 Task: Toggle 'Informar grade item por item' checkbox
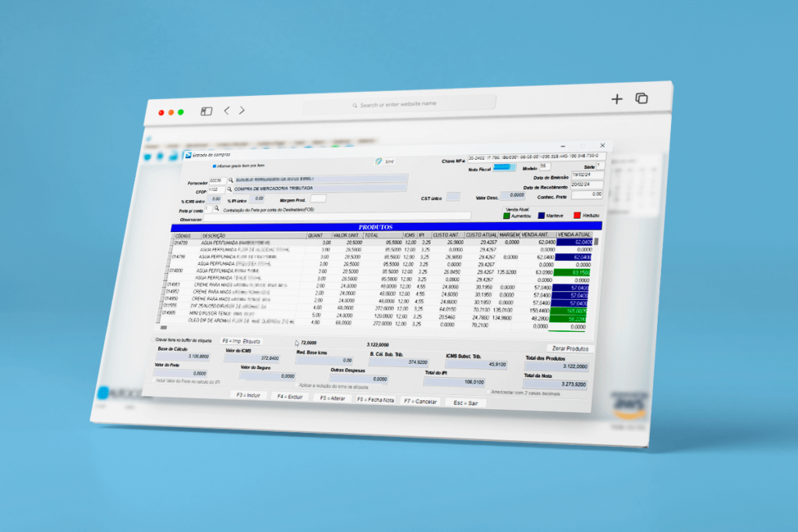(215, 165)
